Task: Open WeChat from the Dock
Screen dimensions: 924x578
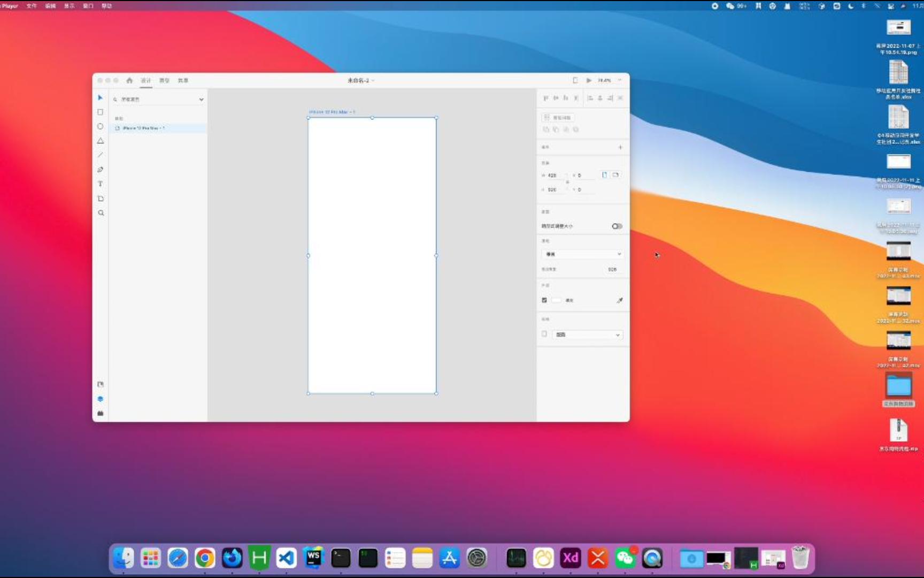Action: point(625,558)
